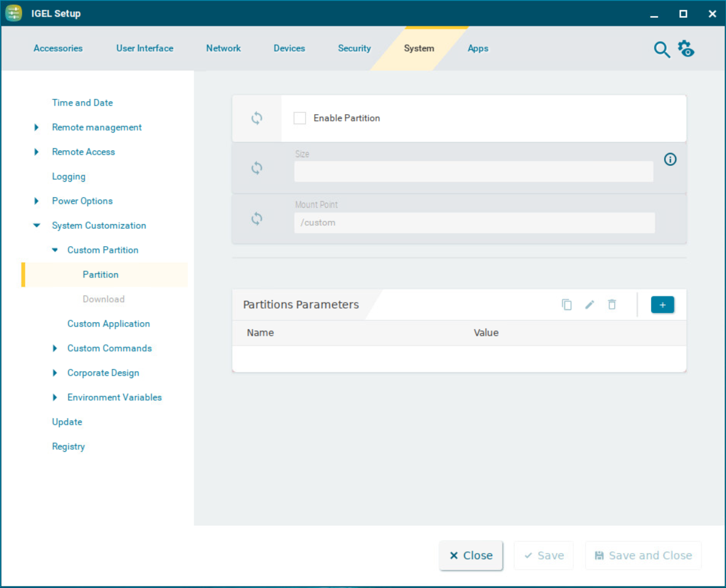Enable the Partition checkbox

point(299,118)
